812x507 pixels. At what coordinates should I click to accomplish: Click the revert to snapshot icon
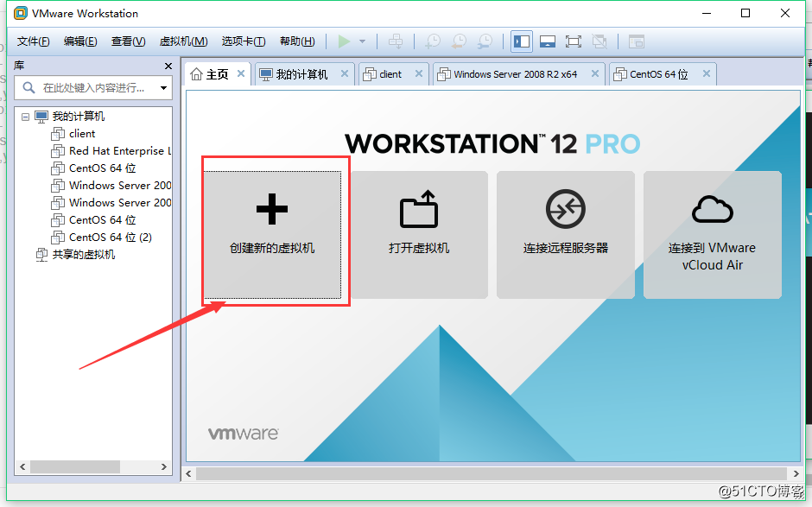459,41
